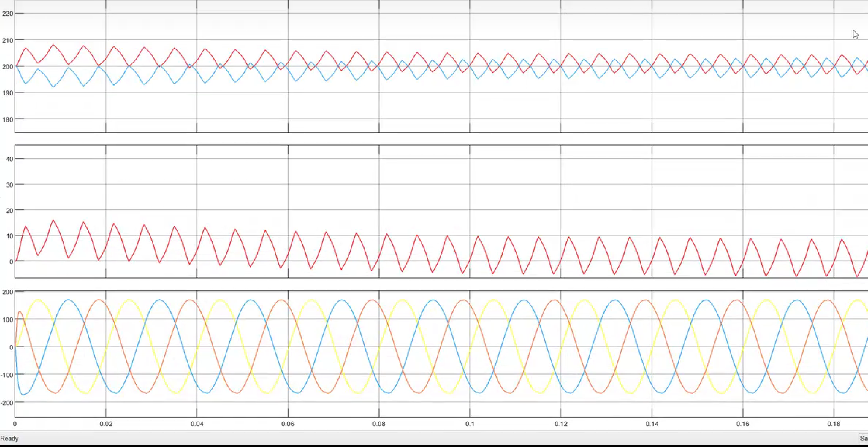Click the 220 label on top plot
Image resolution: width=868 pixels, height=447 pixels.
click(7, 14)
